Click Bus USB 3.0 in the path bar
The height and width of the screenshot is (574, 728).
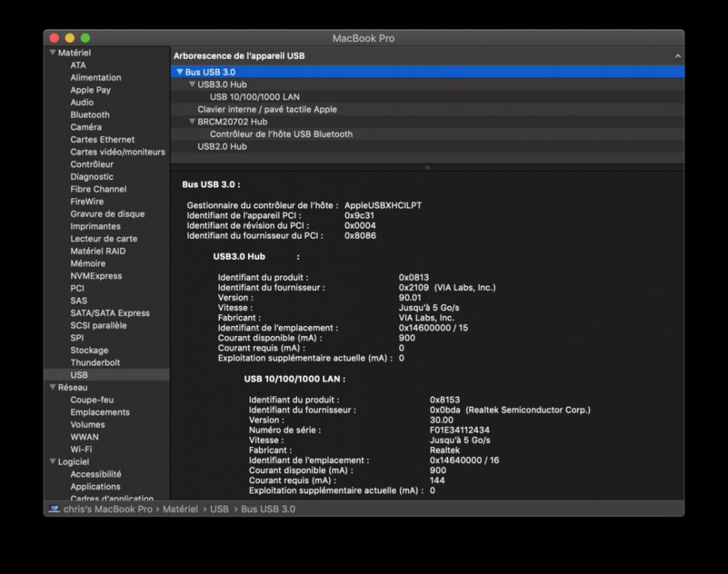[268, 509]
